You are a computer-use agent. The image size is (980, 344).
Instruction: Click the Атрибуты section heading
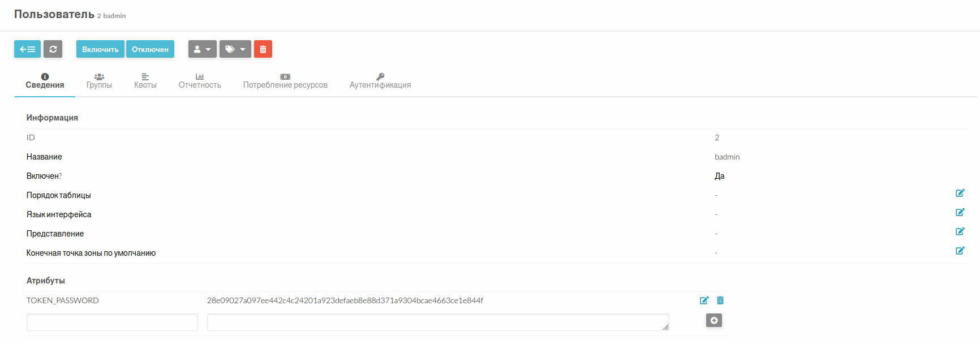point(46,281)
